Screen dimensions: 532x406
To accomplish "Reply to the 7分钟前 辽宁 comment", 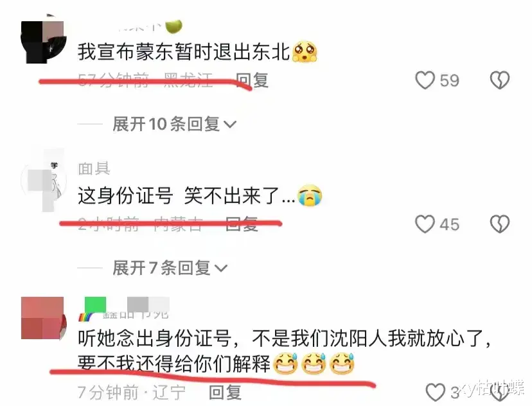I will (225, 393).
